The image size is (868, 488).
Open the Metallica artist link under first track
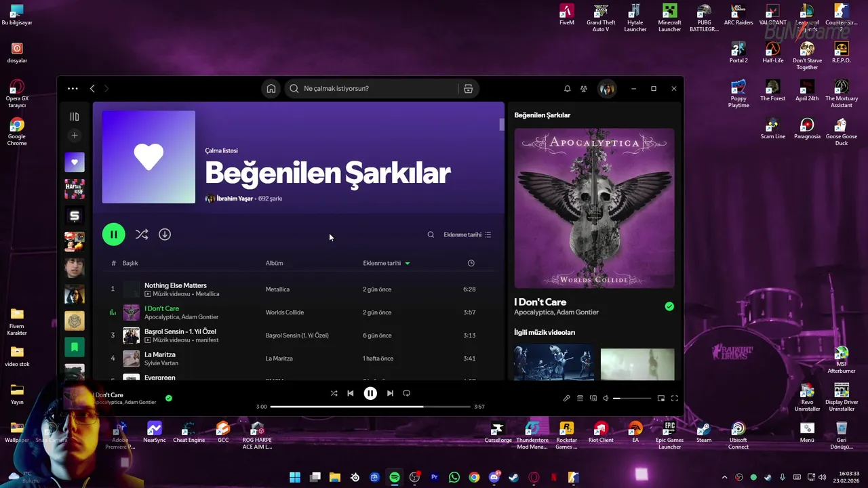click(208, 294)
